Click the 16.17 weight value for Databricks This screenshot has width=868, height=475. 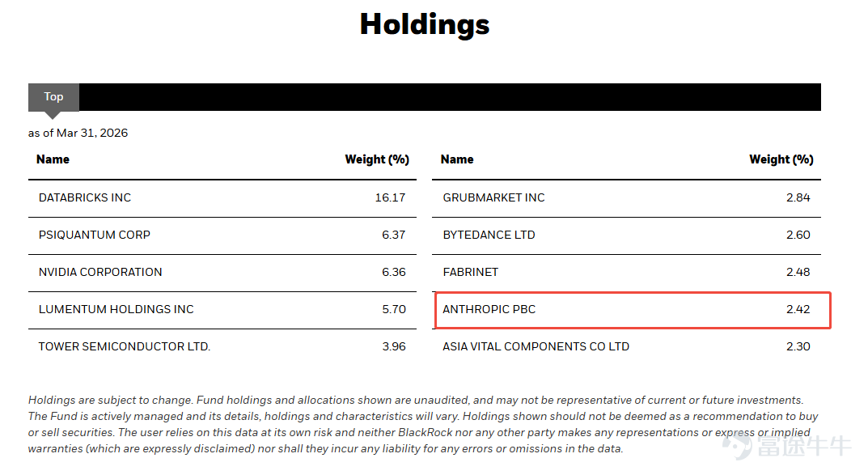point(390,197)
